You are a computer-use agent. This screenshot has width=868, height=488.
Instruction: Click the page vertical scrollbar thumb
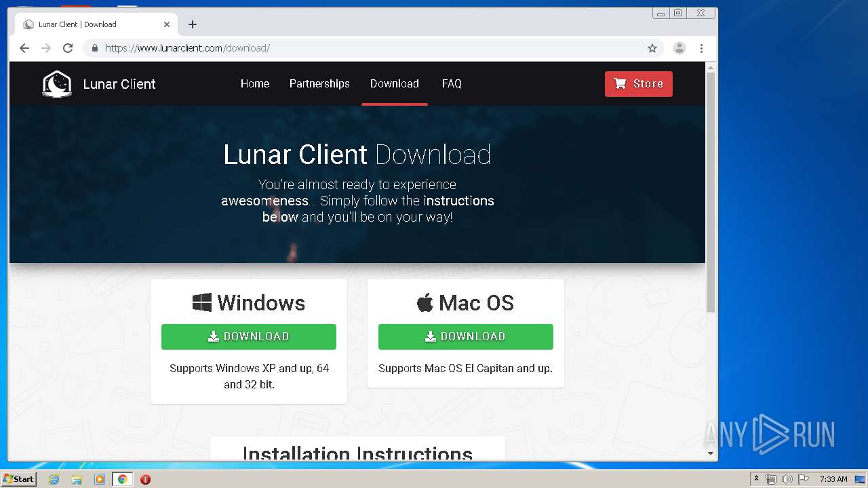click(711, 192)
